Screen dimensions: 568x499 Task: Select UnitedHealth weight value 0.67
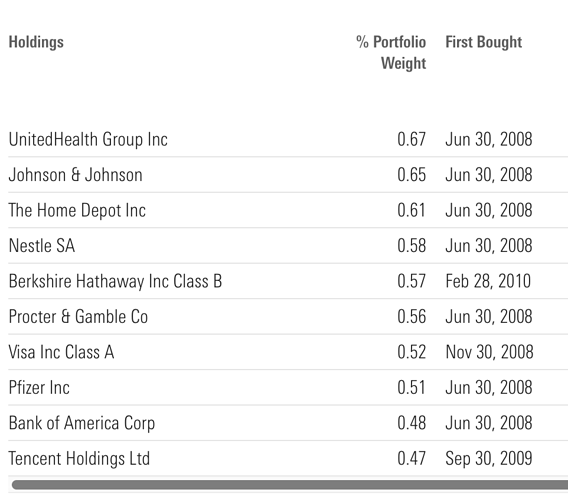412,139
